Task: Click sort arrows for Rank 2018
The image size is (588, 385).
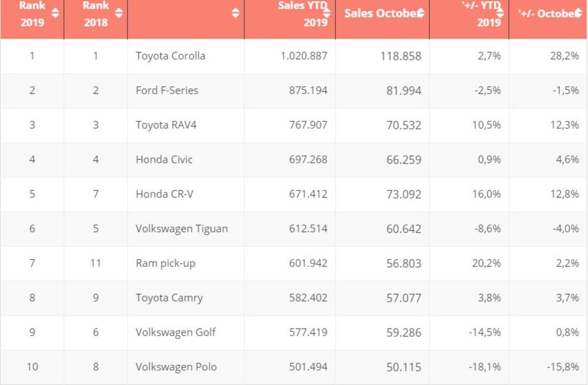Action: click(x=118, y=13)
